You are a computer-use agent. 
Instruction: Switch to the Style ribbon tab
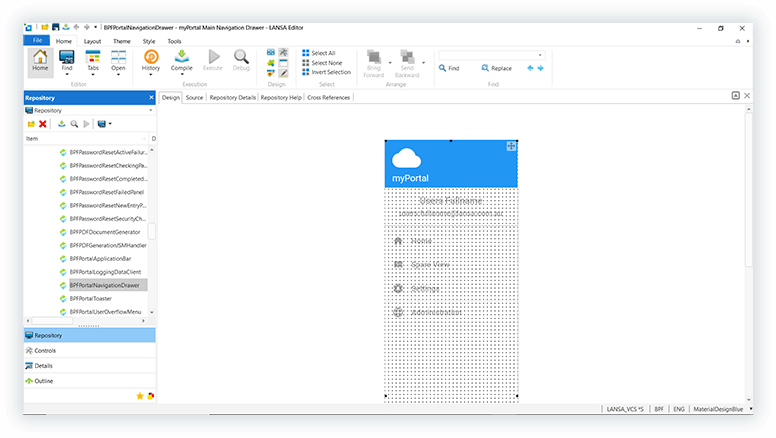click(x=149, y=42)
